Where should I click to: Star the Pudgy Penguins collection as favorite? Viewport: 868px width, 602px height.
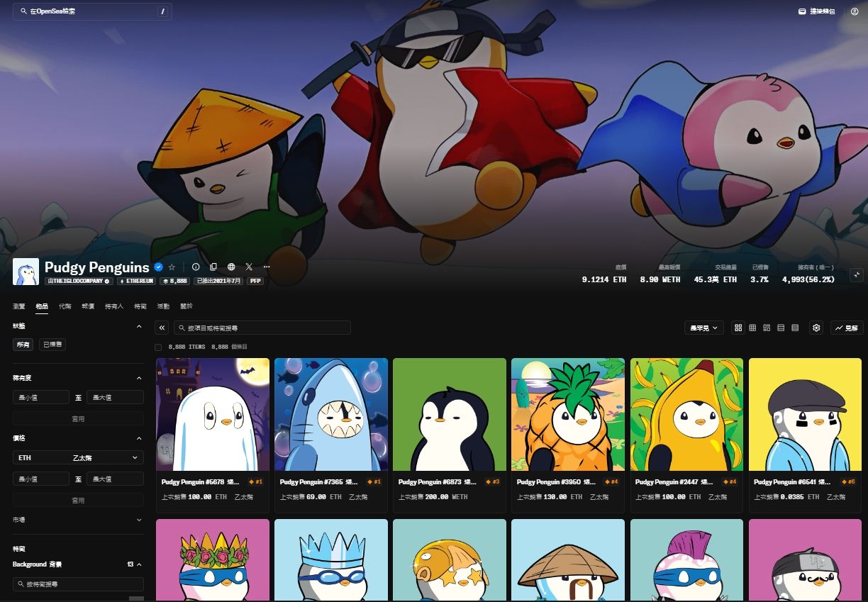[172, 267]
